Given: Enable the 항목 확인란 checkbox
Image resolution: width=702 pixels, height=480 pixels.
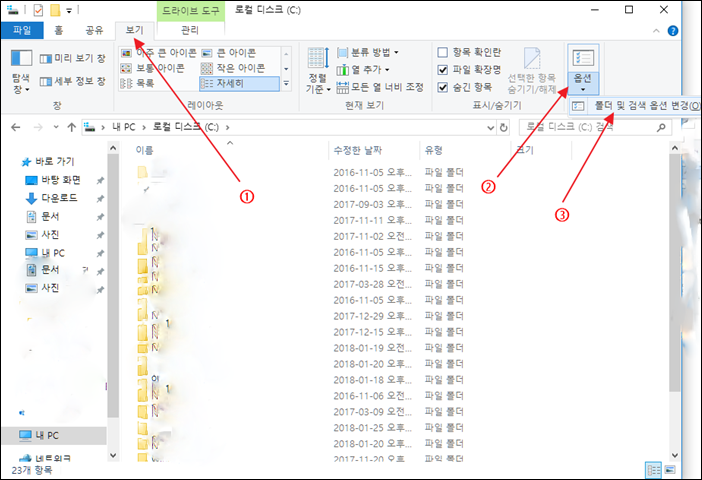Looking at the screenshot, I should coord(442,53).
